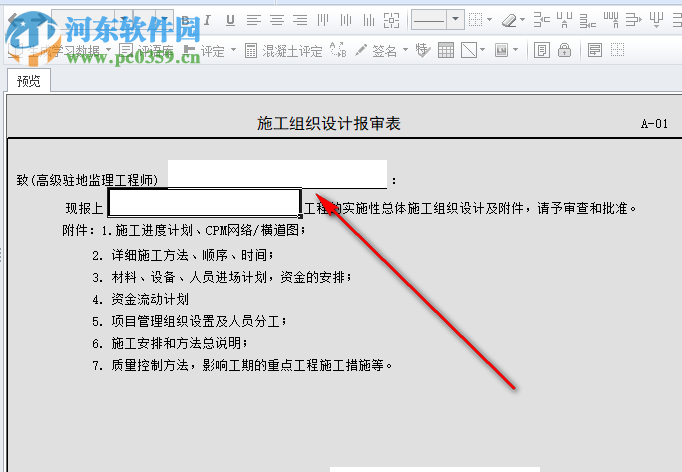Align text left

pyautogui.click(x=254, y=20)
